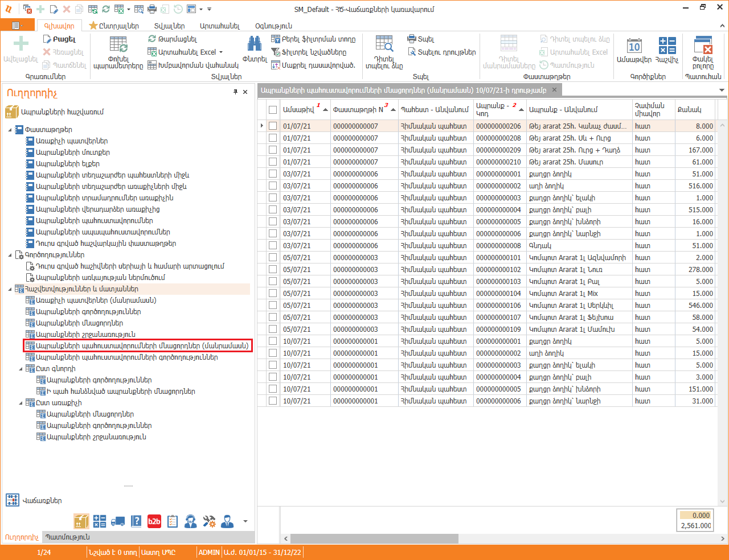The image size is (729, 560).
Task: Click the red b2b module icon
Action: [x=154, y=521]
